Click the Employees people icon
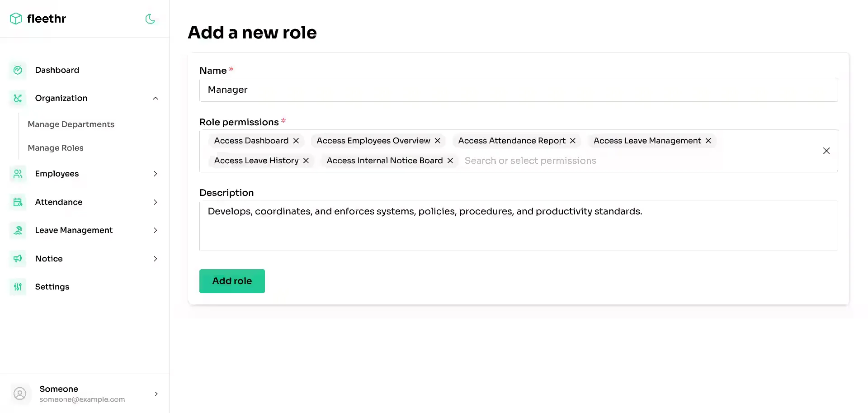Viewport: 868px width, 413px height. (x=18, y=174)
